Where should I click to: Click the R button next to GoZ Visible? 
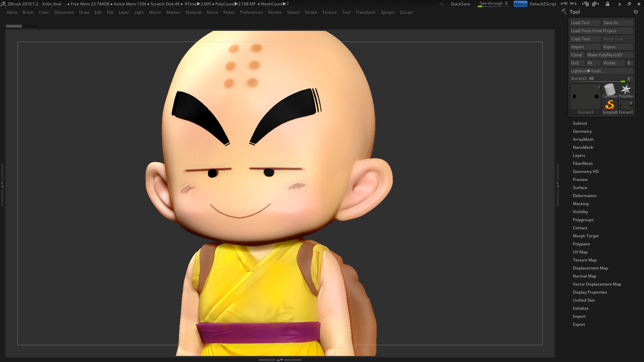[629, 63]
